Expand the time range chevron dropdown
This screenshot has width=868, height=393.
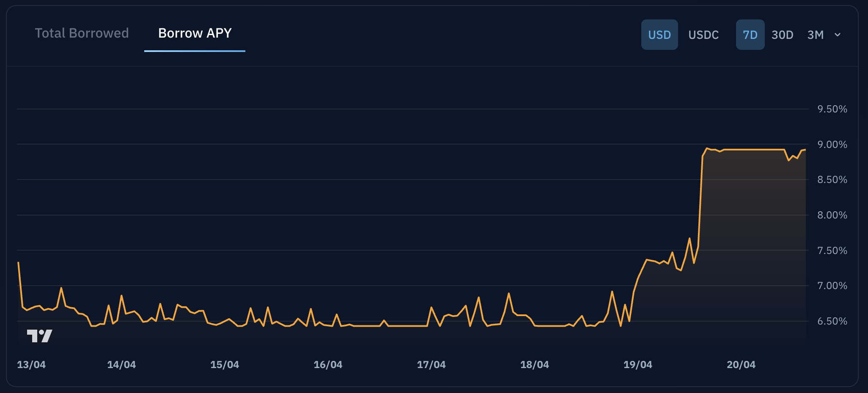tap(837, 35)
